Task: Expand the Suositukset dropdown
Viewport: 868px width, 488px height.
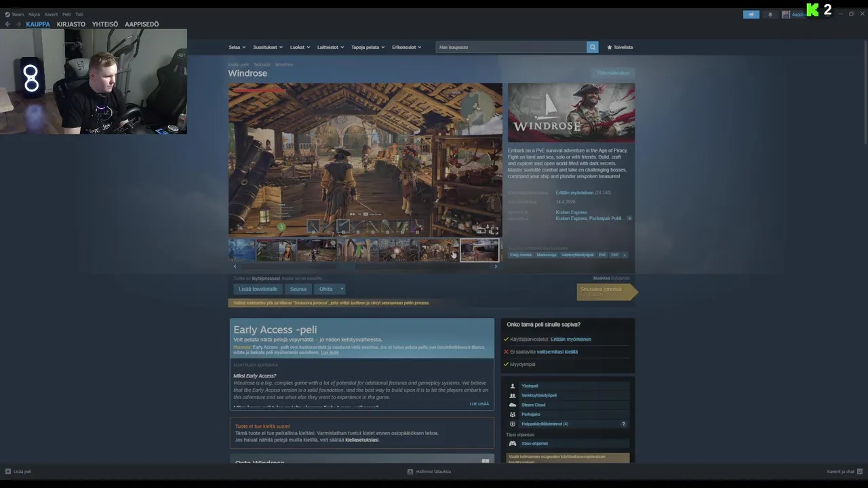Action: pos(267,47)
